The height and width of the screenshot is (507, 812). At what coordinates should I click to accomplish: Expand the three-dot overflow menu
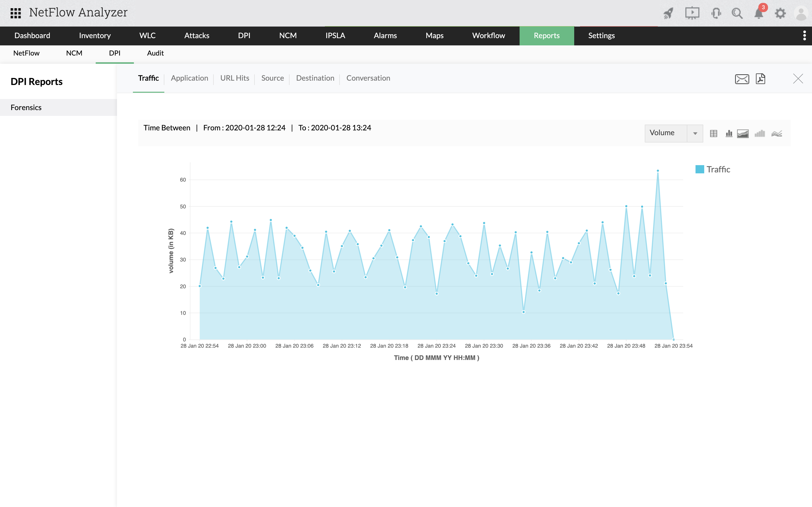point(804,35)
